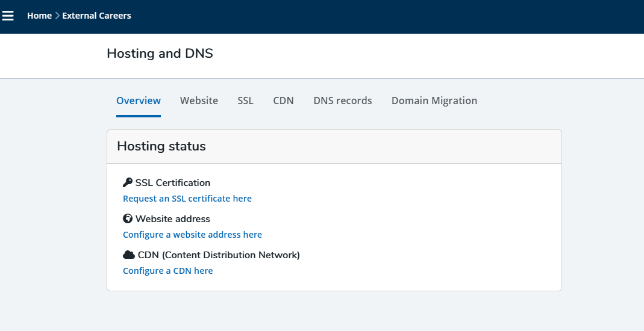Screen dimensions: 644x331
Task: Click the cloud icon beside CDN
Action: click(x=129, y=255)
